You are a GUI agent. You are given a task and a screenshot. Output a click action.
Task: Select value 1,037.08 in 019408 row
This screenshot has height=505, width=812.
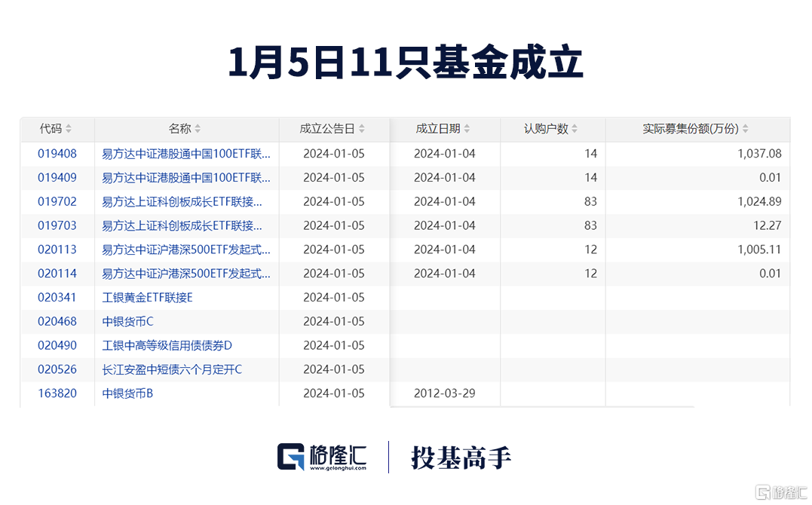click(x=759, y=154)
